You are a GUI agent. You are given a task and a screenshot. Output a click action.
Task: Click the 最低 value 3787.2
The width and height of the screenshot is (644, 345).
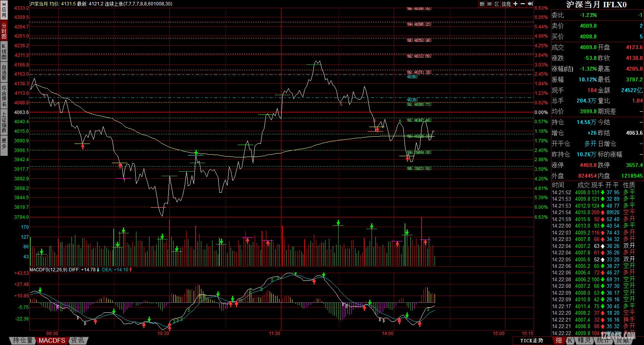(x=634, y=79)
